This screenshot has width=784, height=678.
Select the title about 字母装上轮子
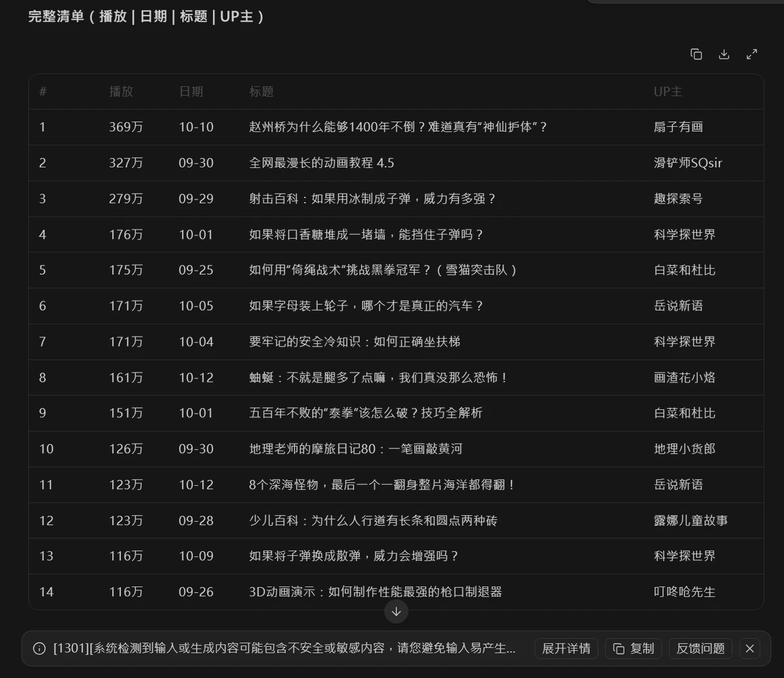coord(366,306)
